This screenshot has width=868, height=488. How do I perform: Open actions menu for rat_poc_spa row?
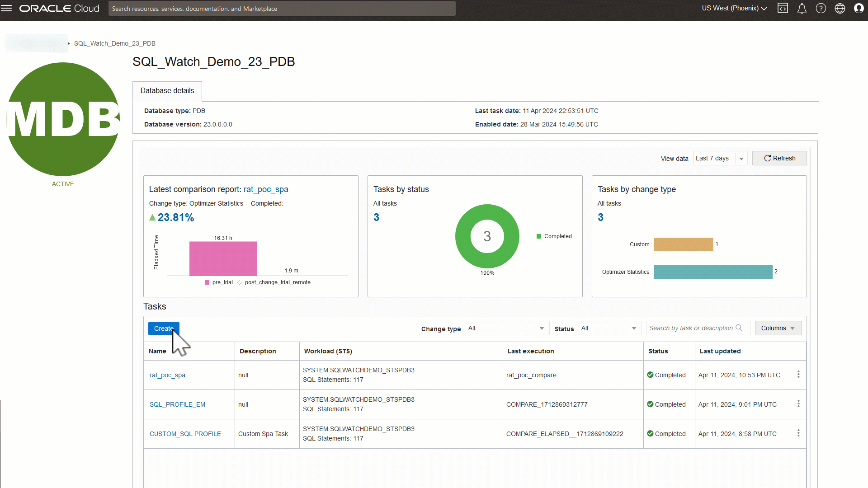pyautogui.click(x=798, y=375)
